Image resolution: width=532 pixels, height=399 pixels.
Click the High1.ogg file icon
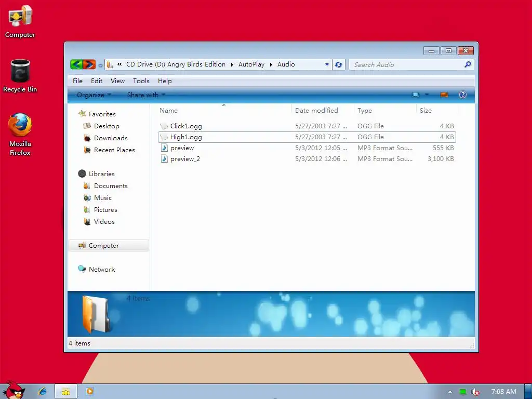tap(164, 137)
